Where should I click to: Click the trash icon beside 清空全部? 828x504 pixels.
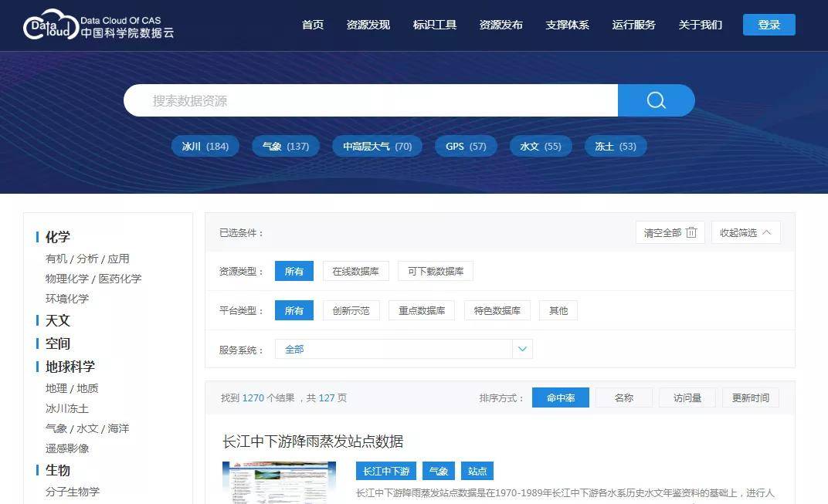point(691,232)
